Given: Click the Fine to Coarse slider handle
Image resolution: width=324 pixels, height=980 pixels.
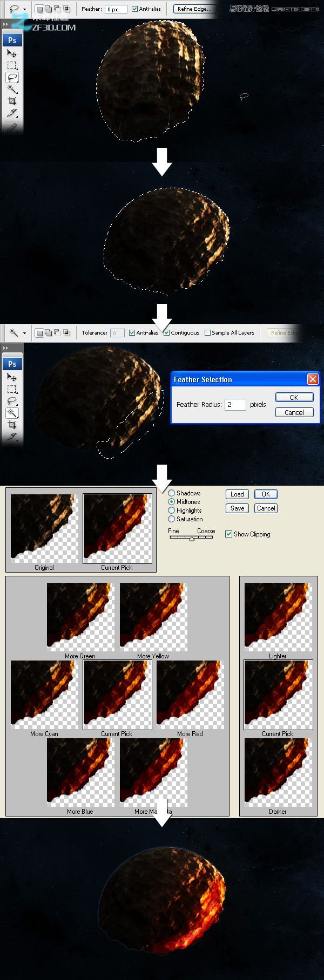Looking at the screenshot, I should 192,539.
